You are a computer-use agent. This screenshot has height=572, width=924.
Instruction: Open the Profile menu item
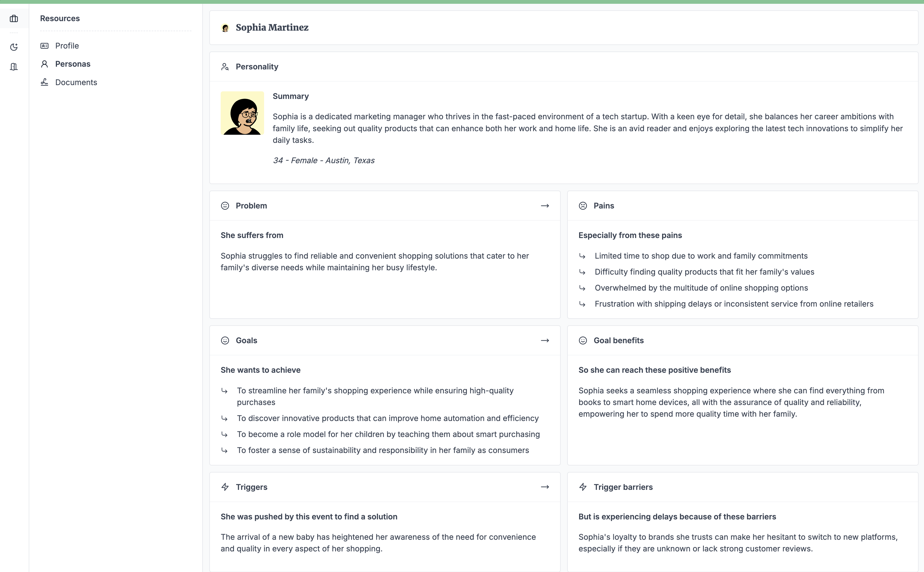(x=67, y=46)
